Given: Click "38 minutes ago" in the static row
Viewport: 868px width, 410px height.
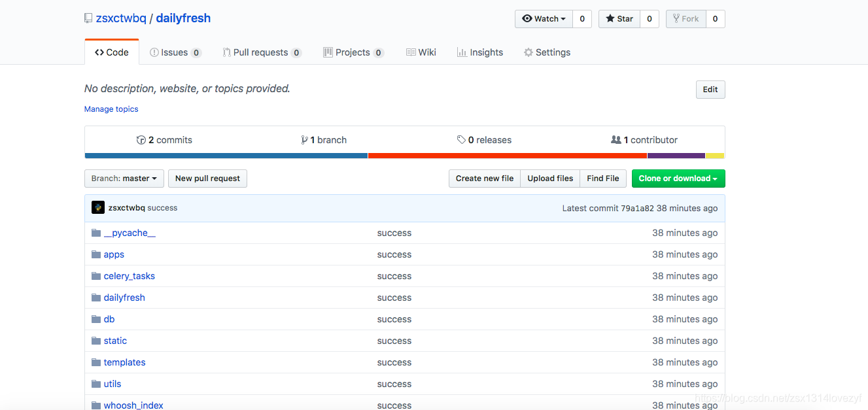Looking at the screenshot, I should (x=685, y=341).
